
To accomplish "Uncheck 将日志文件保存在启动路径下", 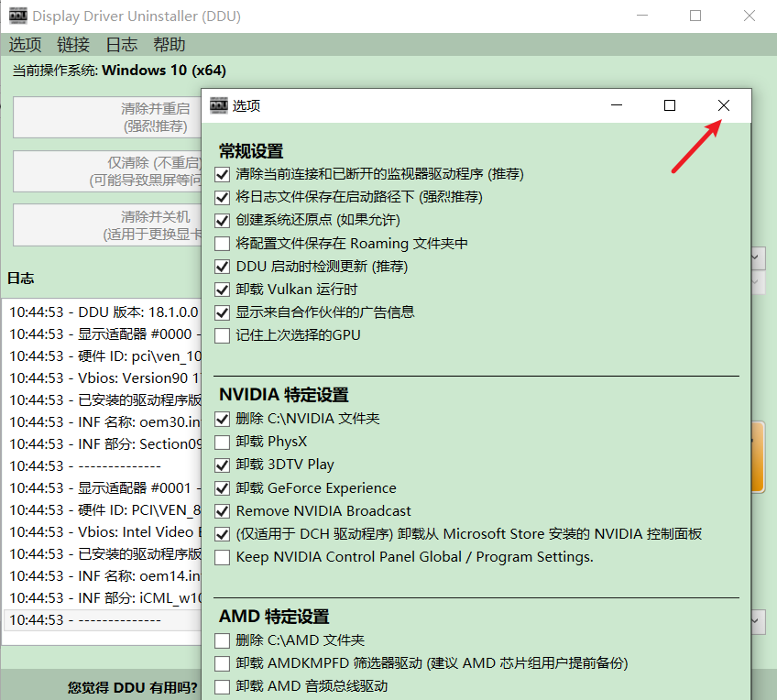I will (x=222, y=197).
